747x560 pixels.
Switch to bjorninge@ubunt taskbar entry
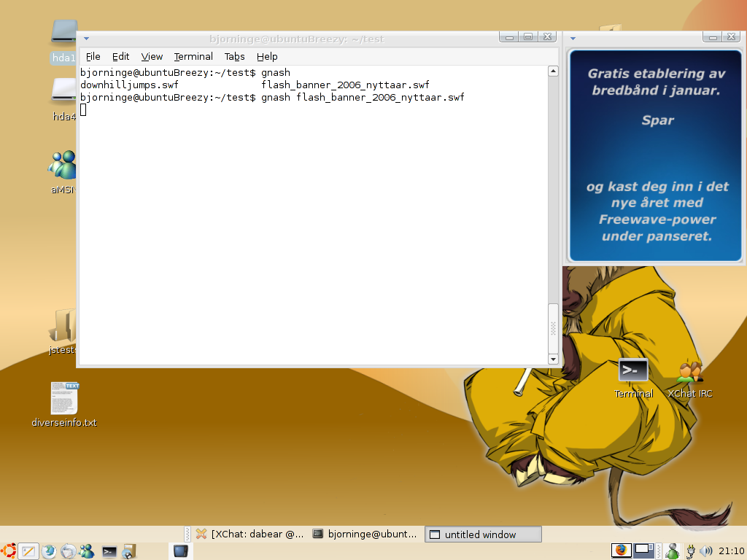tap(365, 534)
